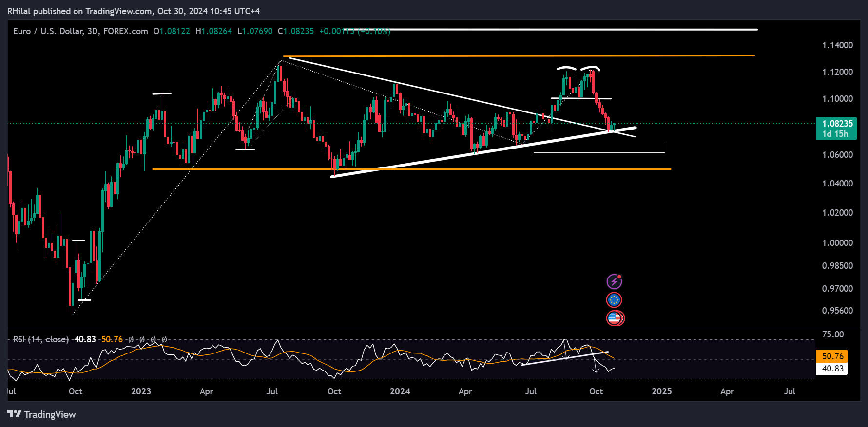
Task: Click the 1.00000 price axis label
Action: [837, 243]
